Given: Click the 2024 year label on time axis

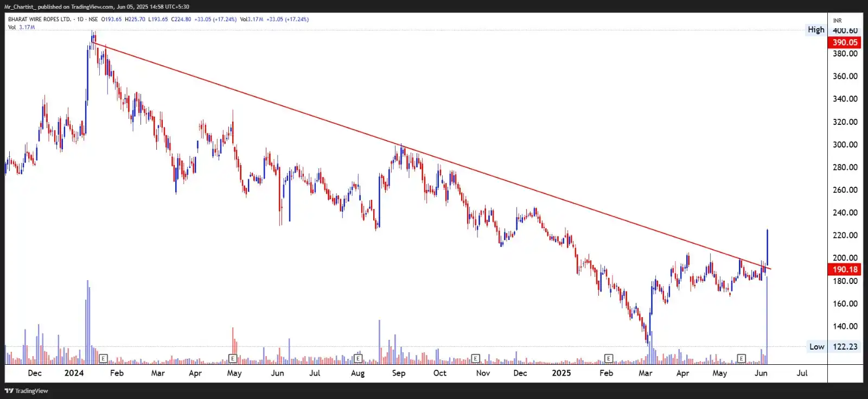Looking at the screenshot, I should point(74,373).
